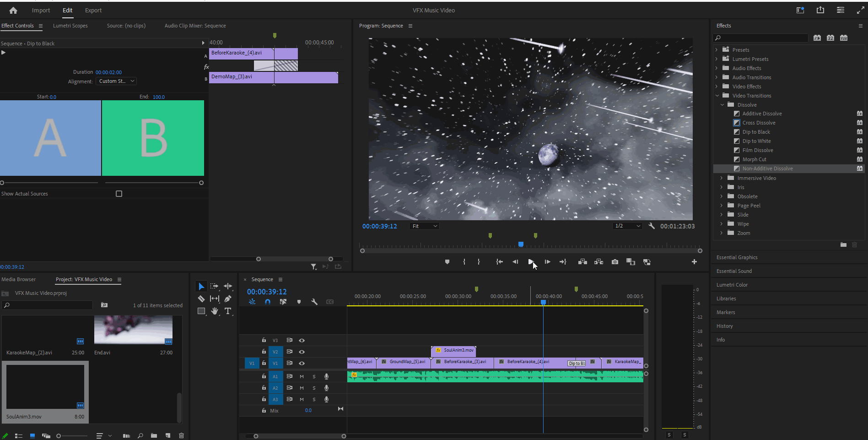Switch to the Lumetri Scopes tab
The height and width of the screenshot is (440, 868).
coord(70,26)
